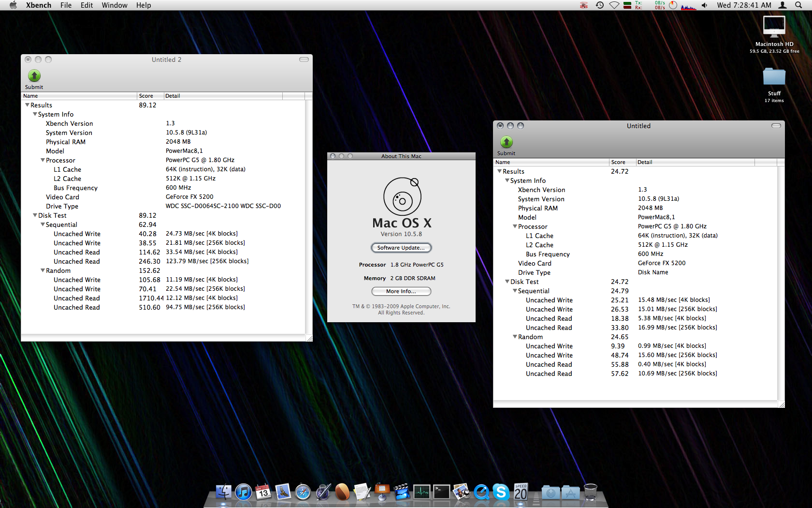Open Preview app in dock
The width and height of the screenshot is (812, 508).
[x=461, y=492]
